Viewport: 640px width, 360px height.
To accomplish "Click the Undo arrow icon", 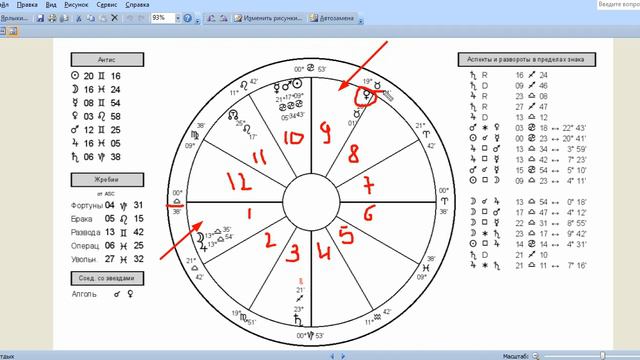I will [130, 18].
